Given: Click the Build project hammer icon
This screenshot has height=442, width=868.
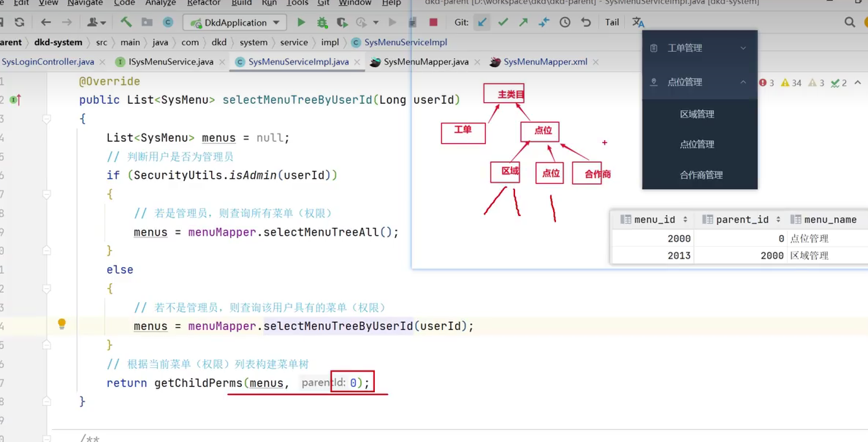Looking at the screenshot, I should pos(126,22).
